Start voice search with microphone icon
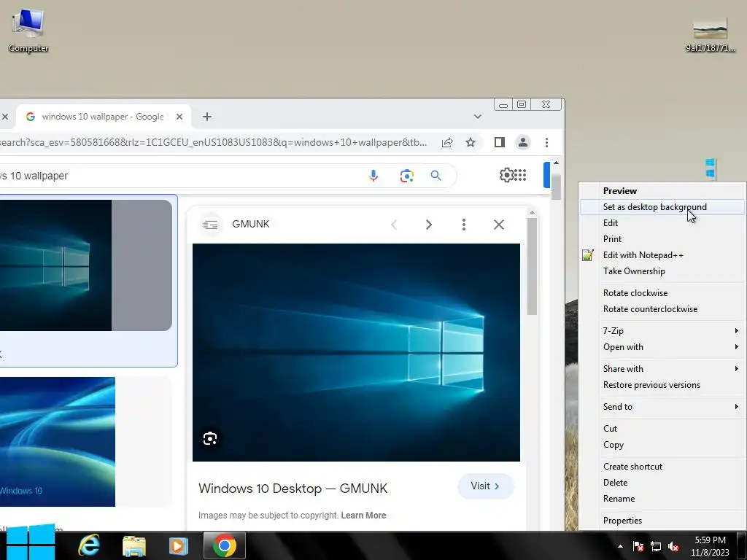747x560 pixels. 373,176
